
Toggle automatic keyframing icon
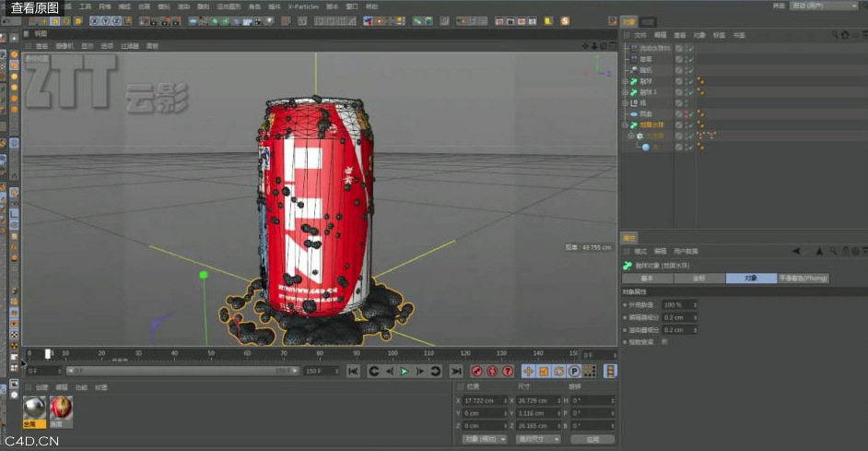click(x=492, y=371)
